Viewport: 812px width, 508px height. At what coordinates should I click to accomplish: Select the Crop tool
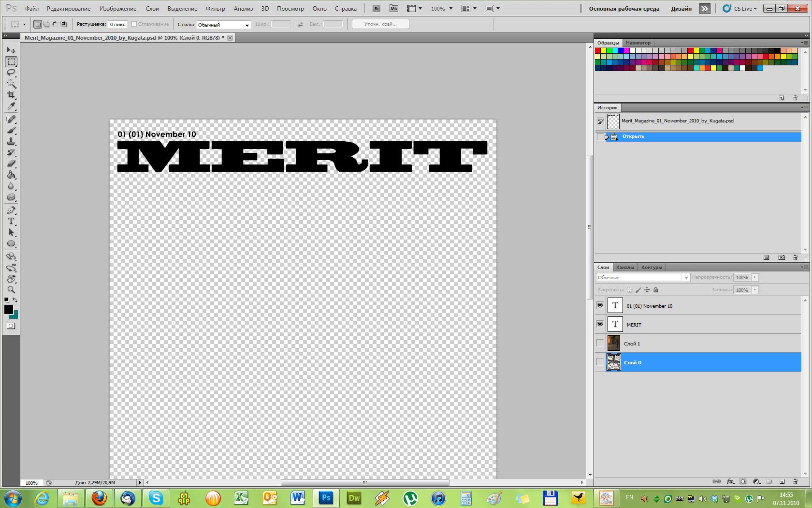tap(11, 95)
